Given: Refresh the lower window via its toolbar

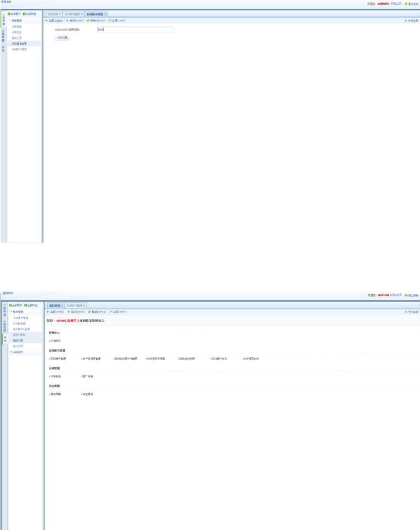Looking at the screenshot, I should [x=89, y=312].
